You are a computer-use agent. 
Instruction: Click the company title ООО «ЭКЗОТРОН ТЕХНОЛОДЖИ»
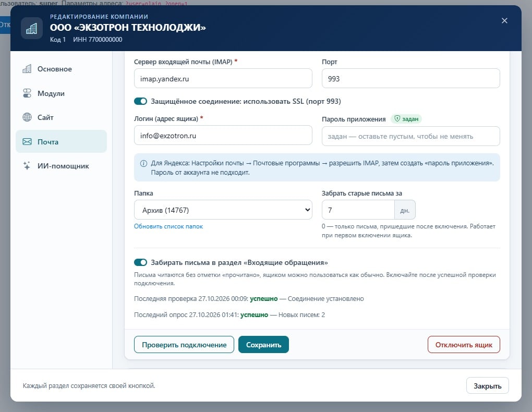coord(128,27)
